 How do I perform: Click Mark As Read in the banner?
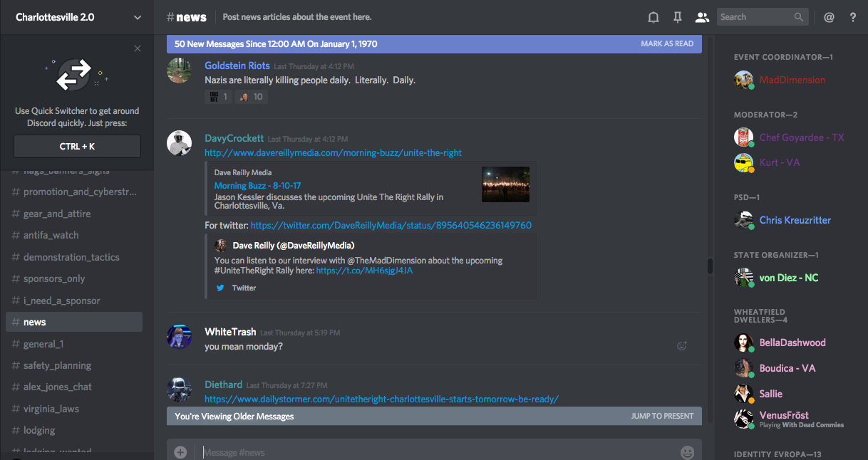point(666,43)
